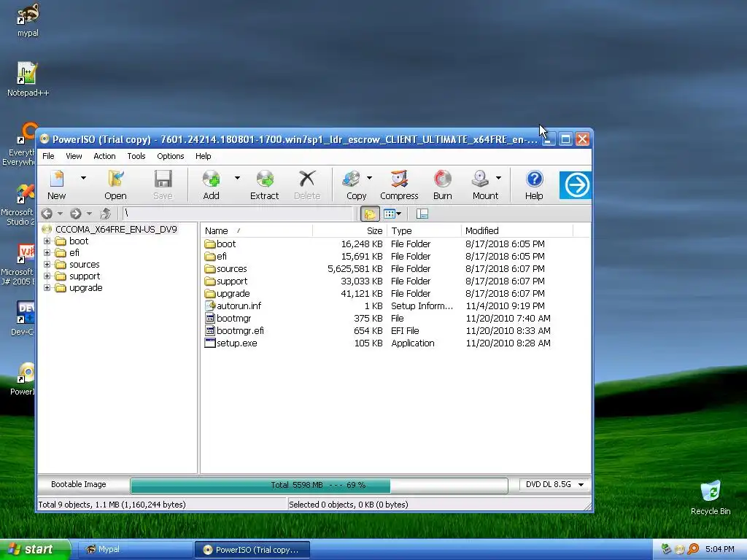Open the Mount button dropdown arrow
Screen dimensions: 747x560
pyautogui.click(x=498, y=178)
